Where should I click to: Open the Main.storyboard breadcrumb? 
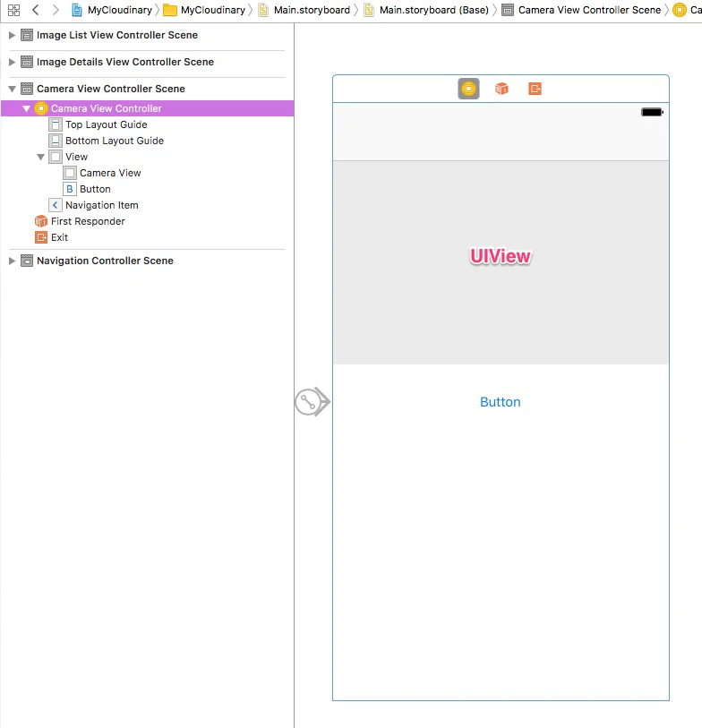tap(304, 10)
